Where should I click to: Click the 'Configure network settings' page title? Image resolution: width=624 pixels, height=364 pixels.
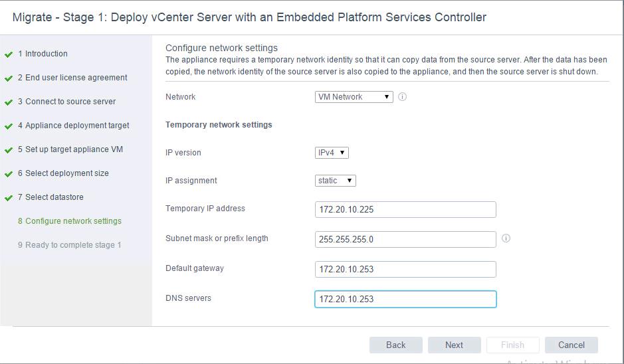pos(221,48)
